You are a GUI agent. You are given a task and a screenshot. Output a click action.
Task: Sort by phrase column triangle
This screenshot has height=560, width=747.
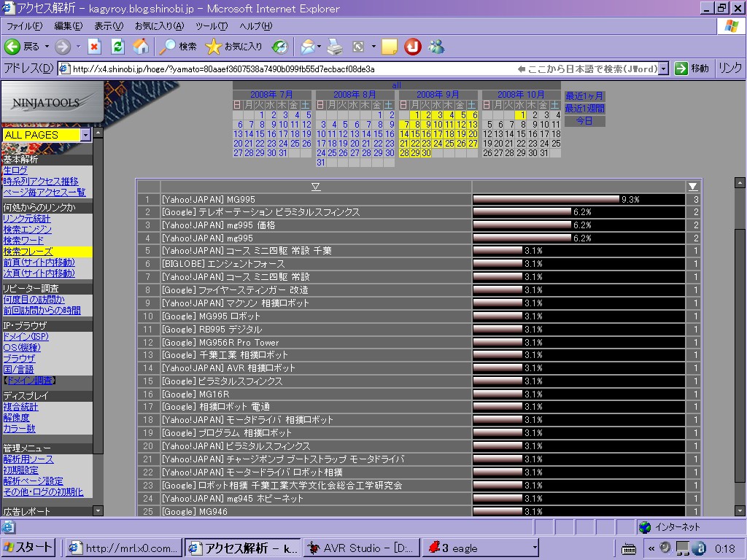pyautogui.click(x=315, y=187)
